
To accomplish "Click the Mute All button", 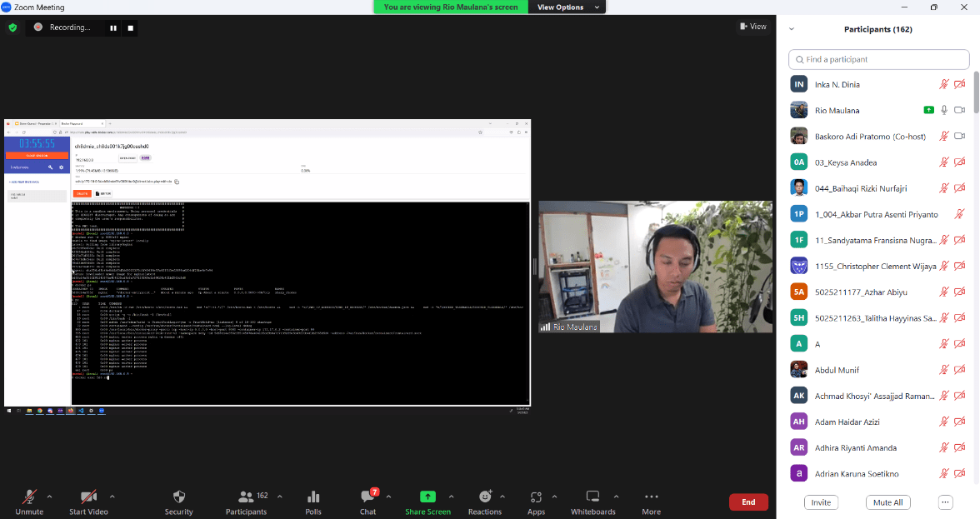I will point(887,502).
